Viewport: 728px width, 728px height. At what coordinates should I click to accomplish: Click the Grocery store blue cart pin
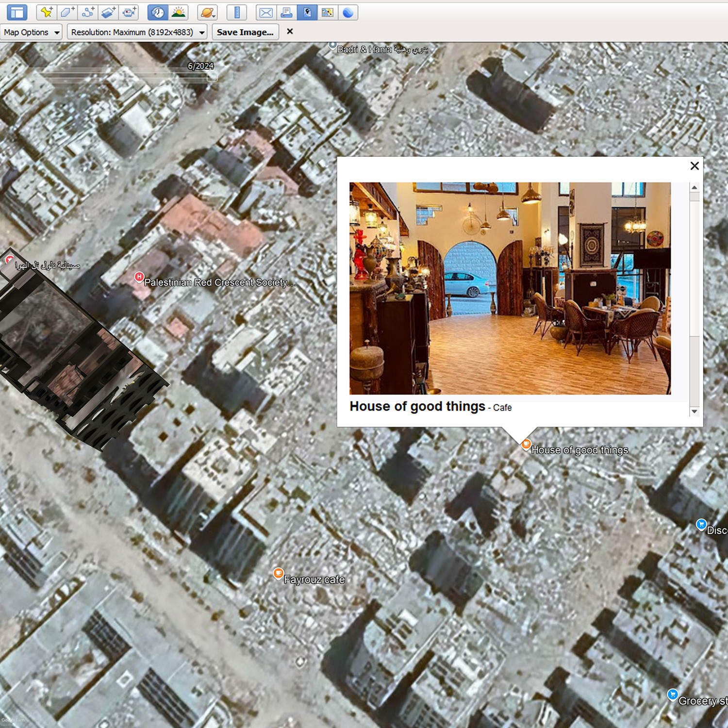[673, 695]
